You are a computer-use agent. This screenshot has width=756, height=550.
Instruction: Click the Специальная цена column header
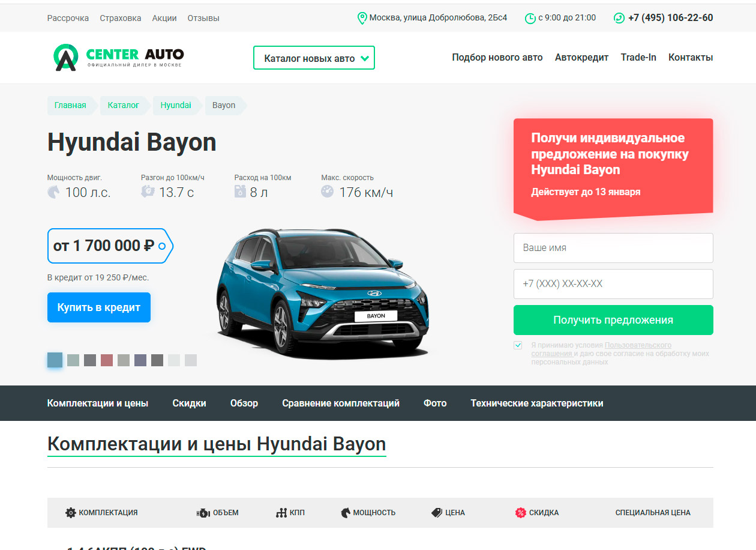click(x=653, y=513)
